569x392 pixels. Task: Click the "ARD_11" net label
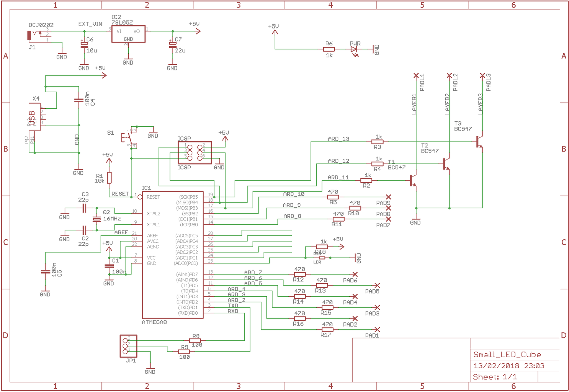click(338, 178)
